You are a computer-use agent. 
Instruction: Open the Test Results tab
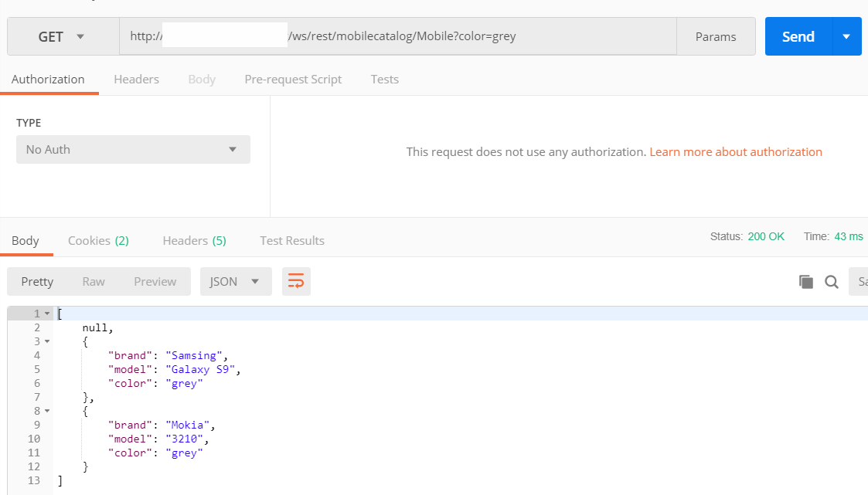click(292, 241)
